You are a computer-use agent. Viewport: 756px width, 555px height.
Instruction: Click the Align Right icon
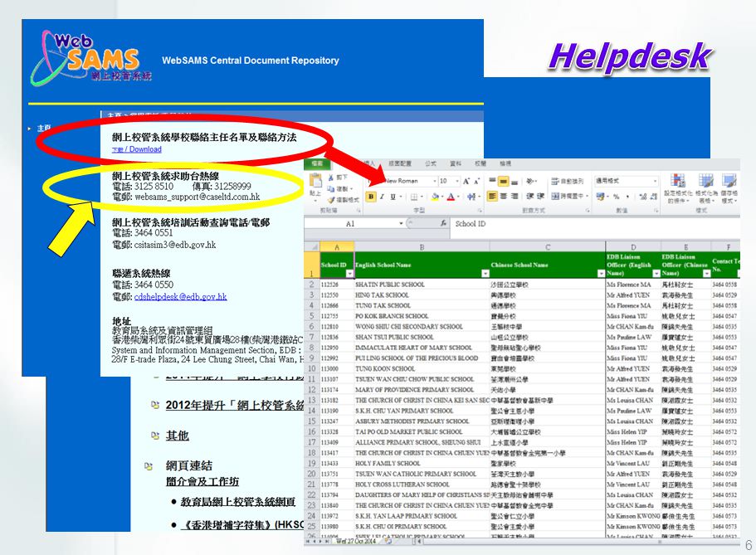coord(514,197)
